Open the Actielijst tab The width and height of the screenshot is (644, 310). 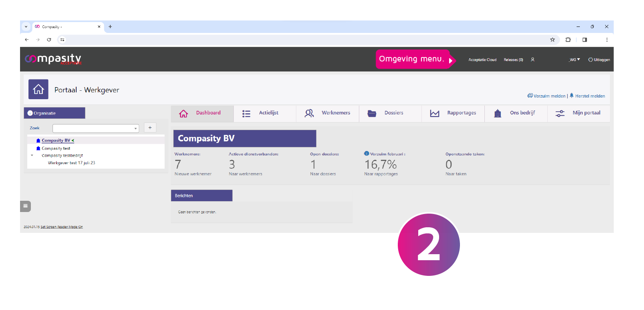(x=265, y=114)
